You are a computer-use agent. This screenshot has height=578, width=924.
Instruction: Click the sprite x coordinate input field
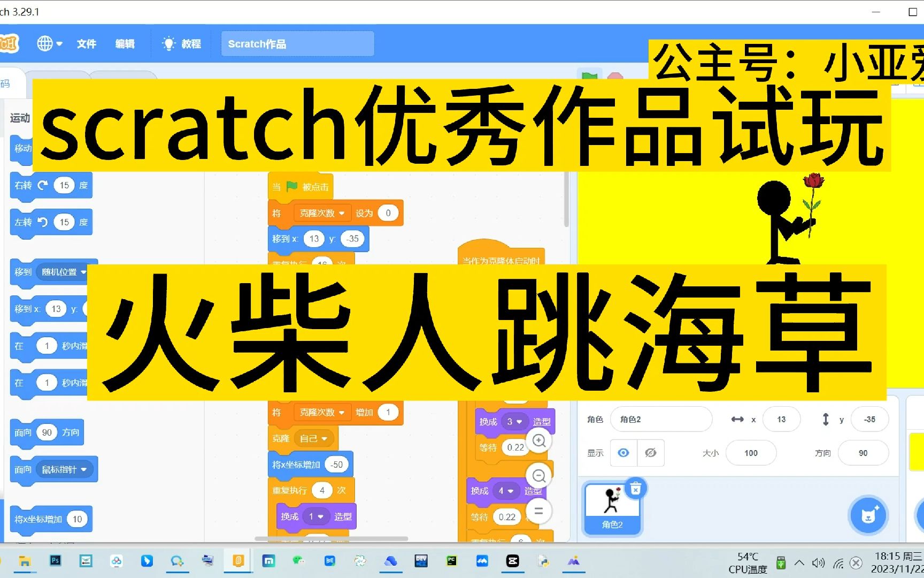[781, 419]
